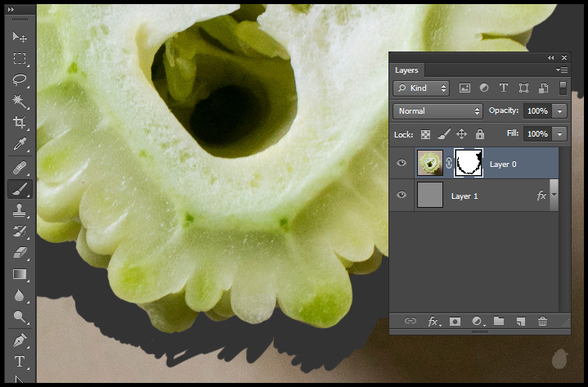Choose the Eyedropper tool
The width and height of the screenshot is (588, 387).
coord(20,146)
